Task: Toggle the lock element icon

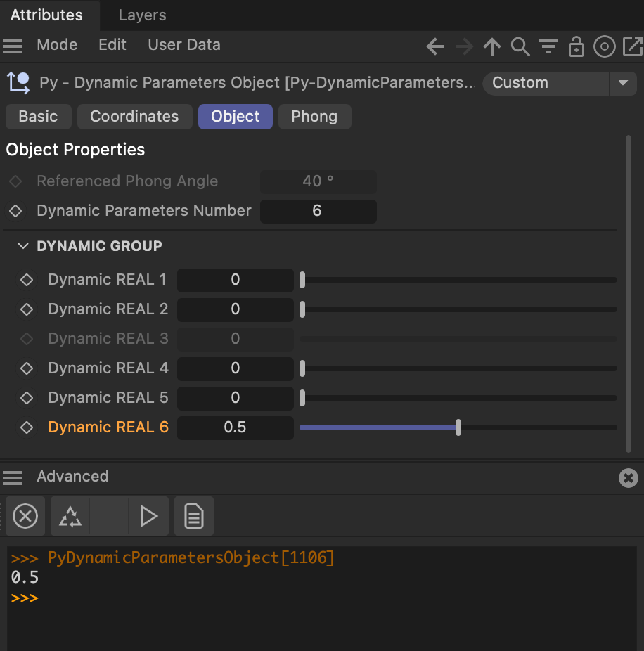Action: point(577,47)
